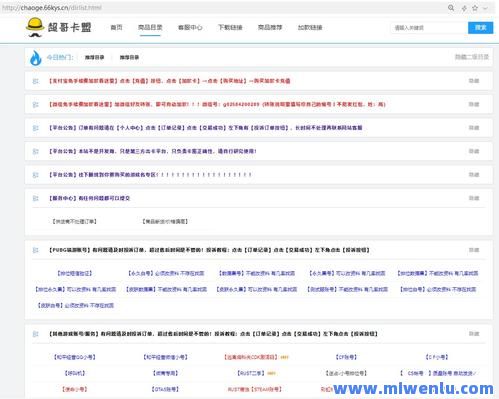Focus the keyword search input field
Image resolution: width=499 pixels, height=399 pixels.
429,28
